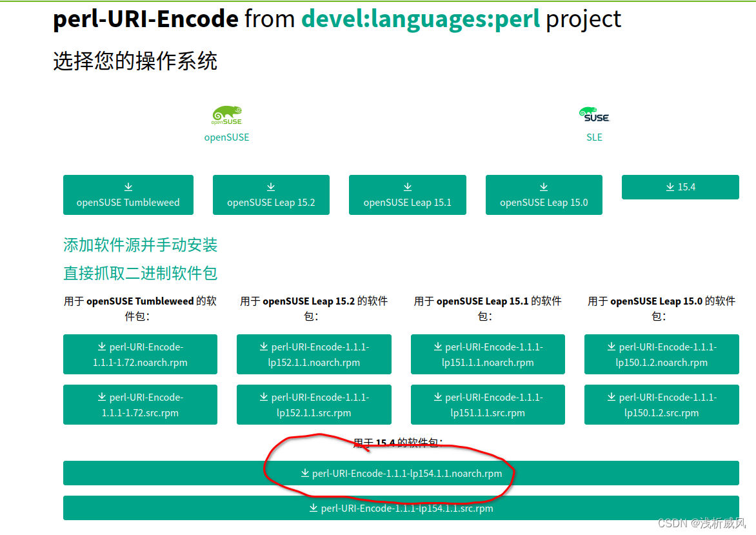756x535 pixels.
Task: Click download icon of lp150.1.2.src.rpm
Action: [612, 397]
